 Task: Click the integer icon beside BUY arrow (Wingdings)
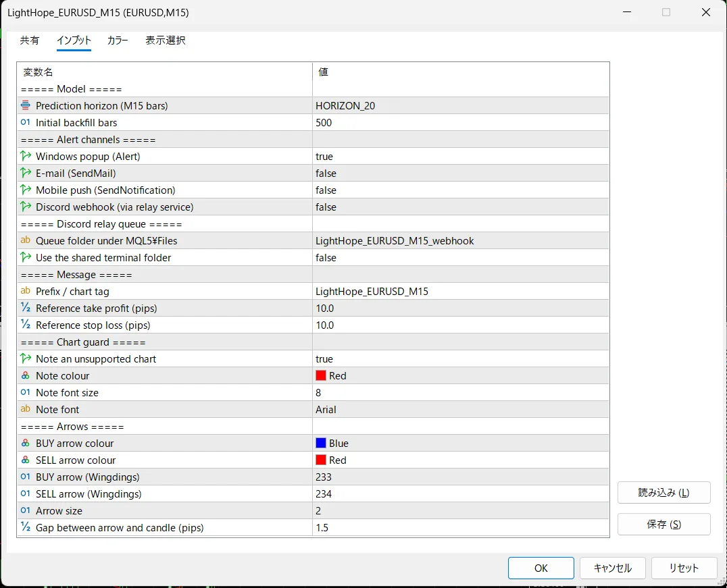pyautogui.click(x=26, y=477)
